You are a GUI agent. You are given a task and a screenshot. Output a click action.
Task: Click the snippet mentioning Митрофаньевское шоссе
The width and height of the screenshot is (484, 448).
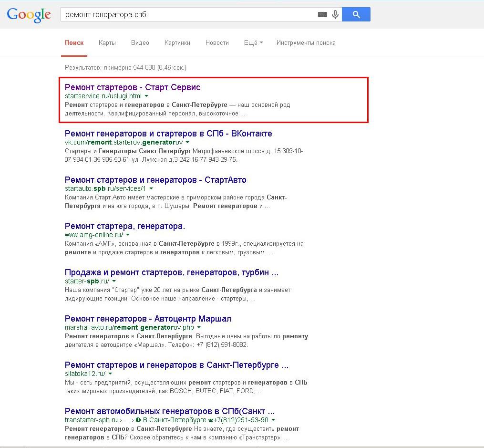point(184,156)
